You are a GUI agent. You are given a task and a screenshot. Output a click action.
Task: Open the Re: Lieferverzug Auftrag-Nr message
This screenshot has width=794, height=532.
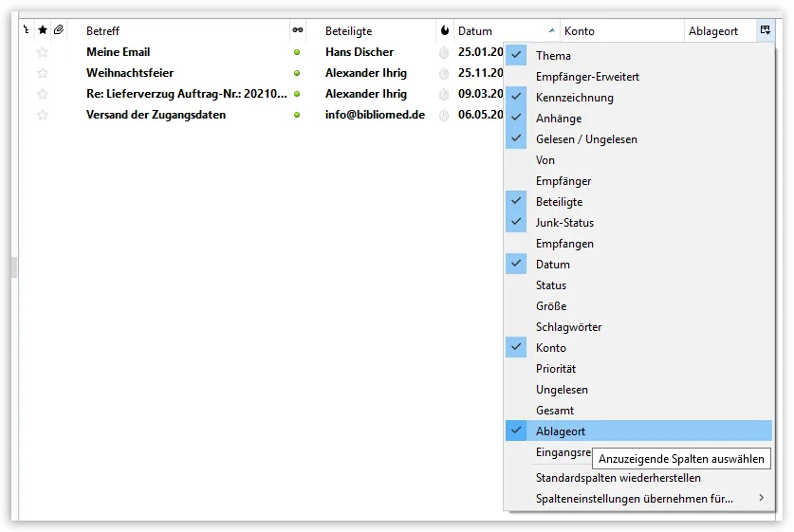click(186, 94)
